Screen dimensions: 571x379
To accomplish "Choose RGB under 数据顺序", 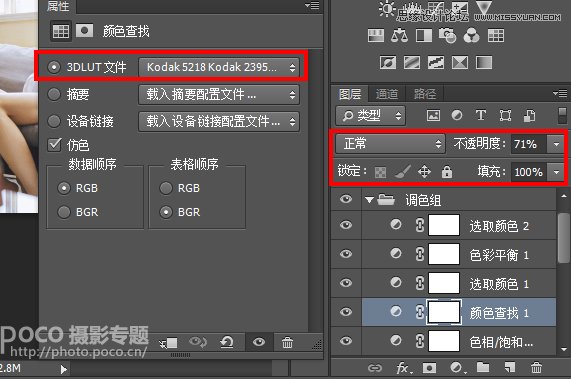I will [x=64, y=188].
